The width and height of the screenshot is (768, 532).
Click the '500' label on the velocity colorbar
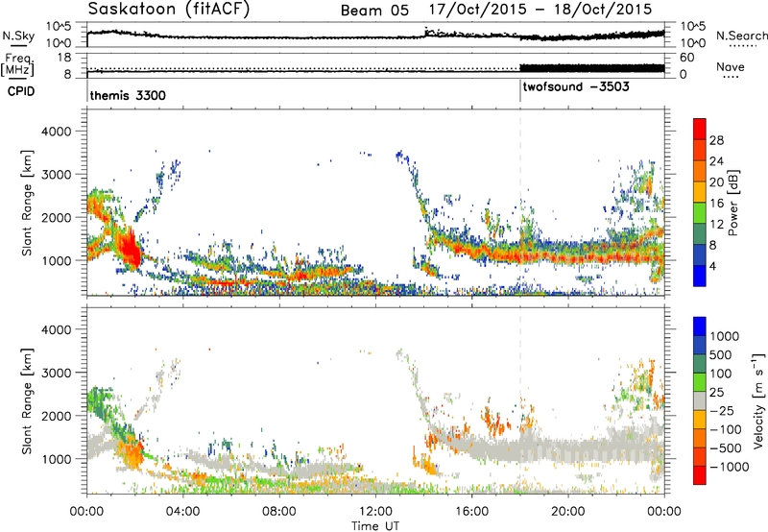pos(721,355)
